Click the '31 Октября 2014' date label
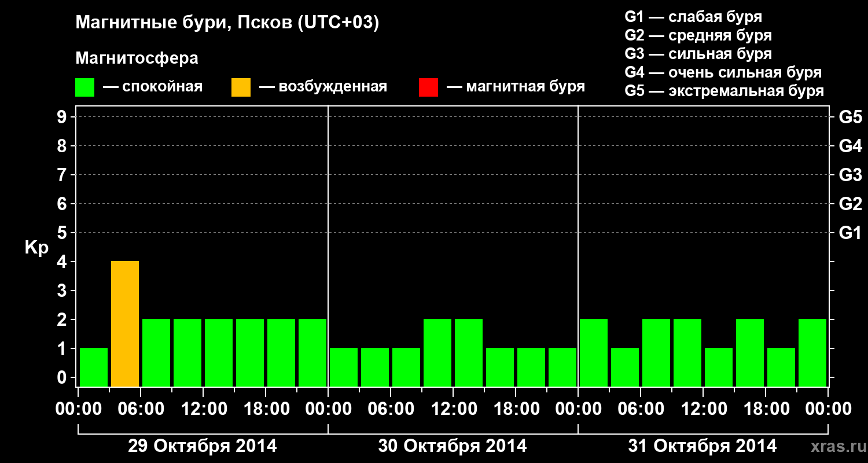Image resolution: width=868 pixels, height=463 pixels. [x=703, y=446]
